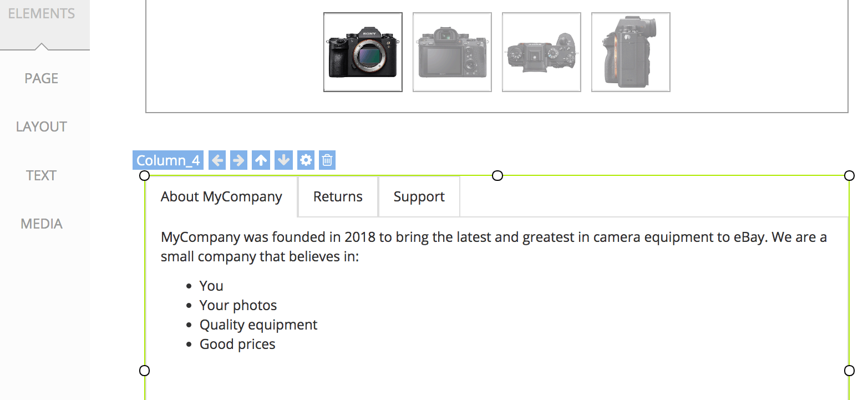
Task: Select the front view camera thumbnail
Action: tap(363, 52)
